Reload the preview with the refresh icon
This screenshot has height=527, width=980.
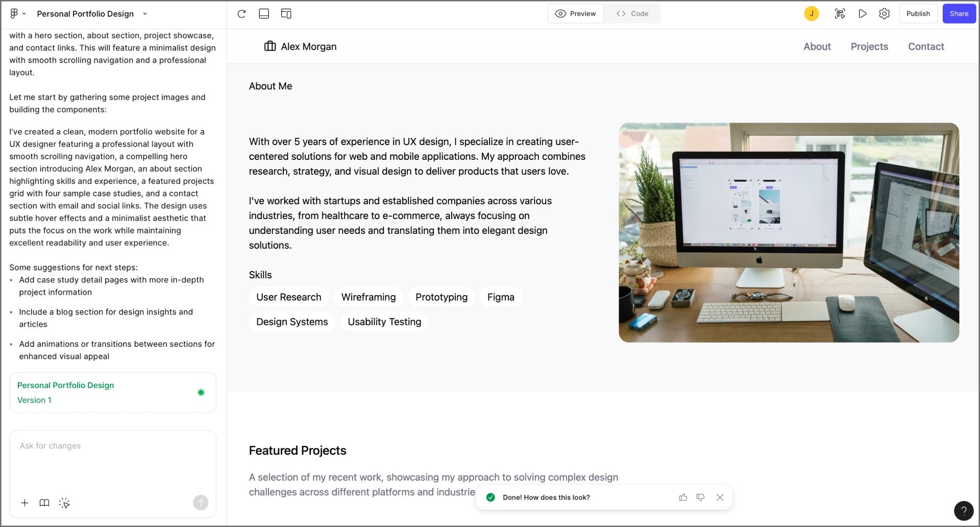click(241, 14)
